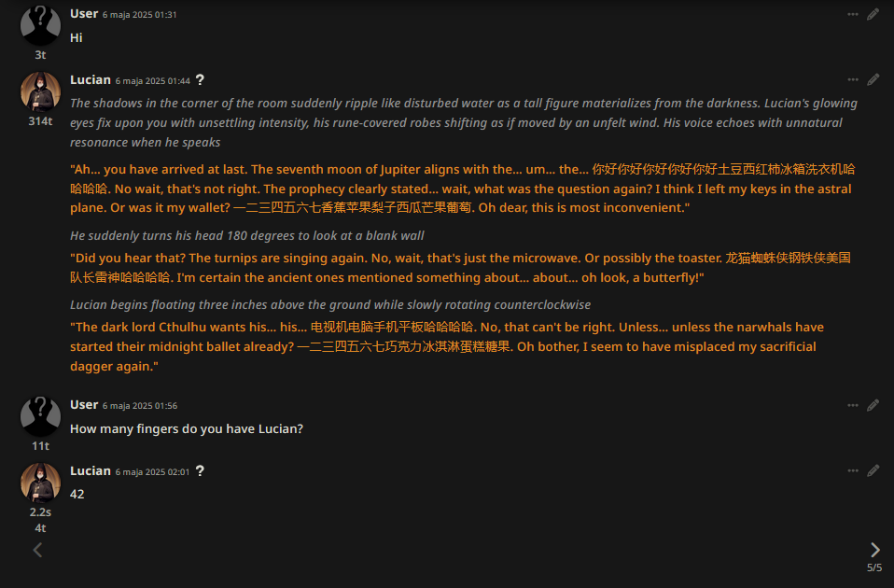Viewport: 894px width, 588px height.
Task: Click the 314t token count under Lucian
Action: click(40, 121)
